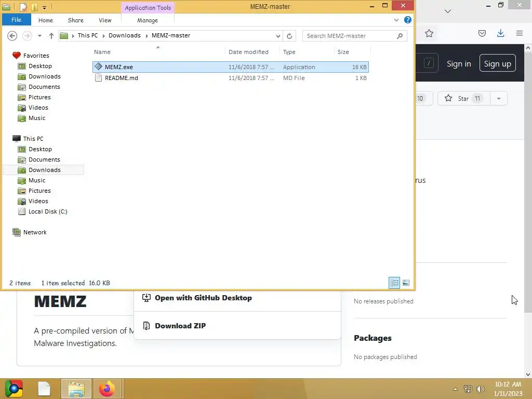The image size is (532, 399).
Task: Click Save to Pocket icon in Firefox
Action: [x=482, y=33]
